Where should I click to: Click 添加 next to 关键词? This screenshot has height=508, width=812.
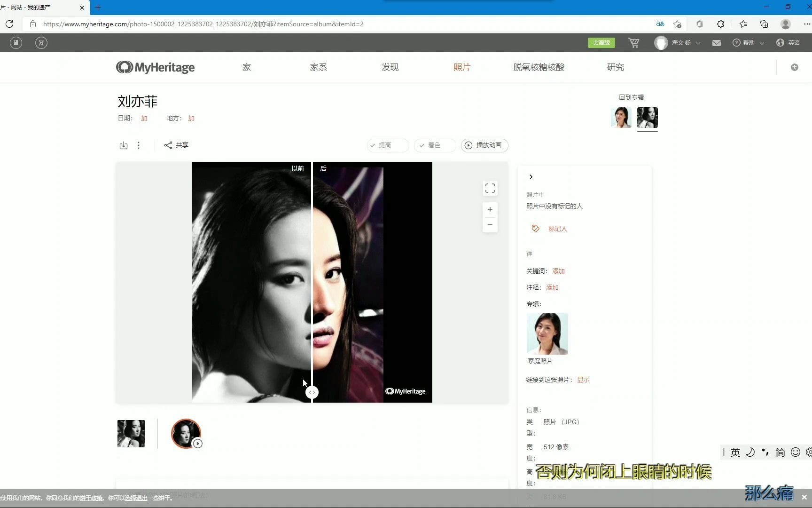pos(558,271)
